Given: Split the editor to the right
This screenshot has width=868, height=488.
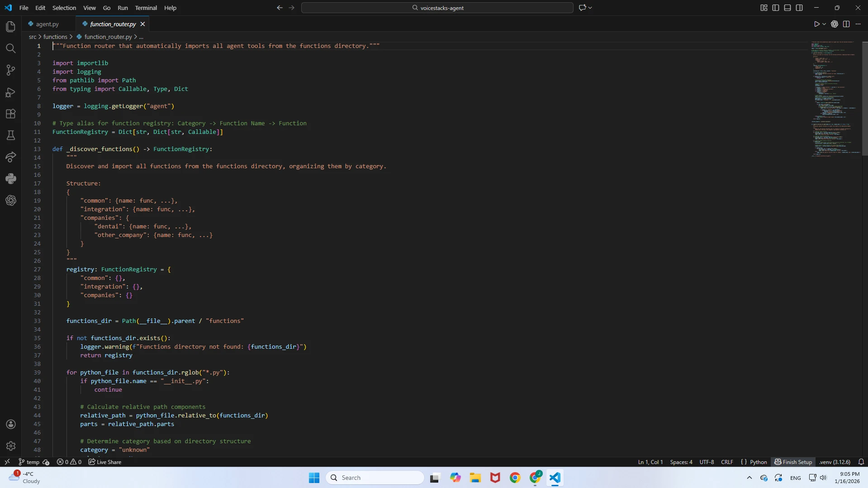Looking at the screenshot, I should pos(846,24).
